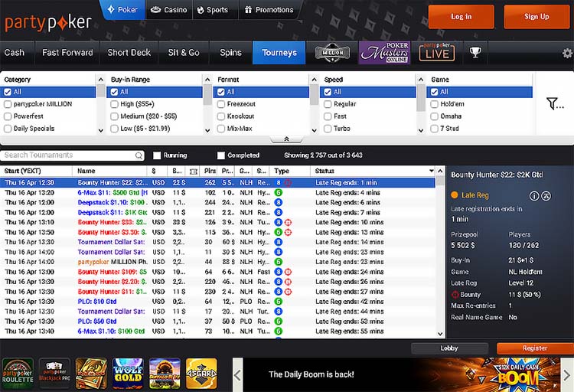Screen dimensions: 574x392
Task: Click the ticket column header icon
Action: [194, 171]
